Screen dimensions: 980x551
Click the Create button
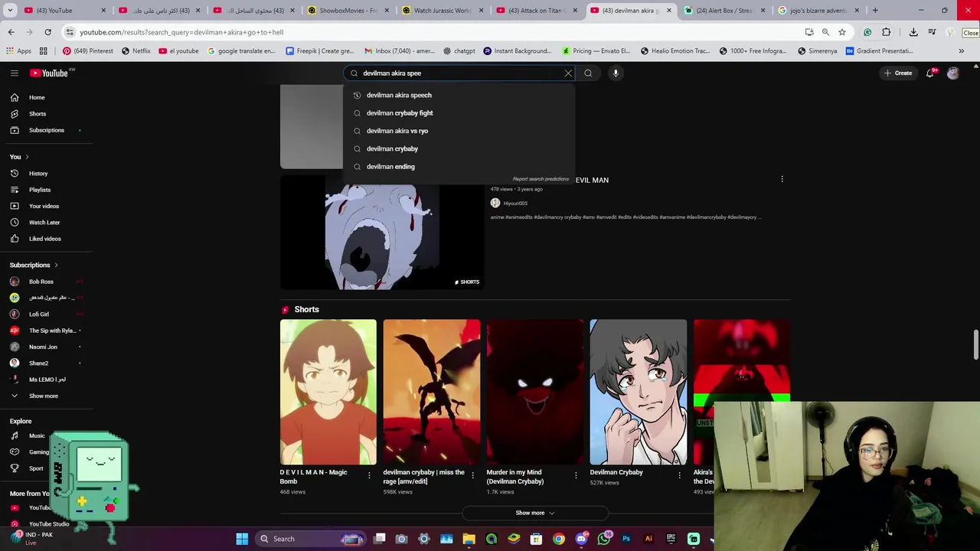click(x=898, y=73)
